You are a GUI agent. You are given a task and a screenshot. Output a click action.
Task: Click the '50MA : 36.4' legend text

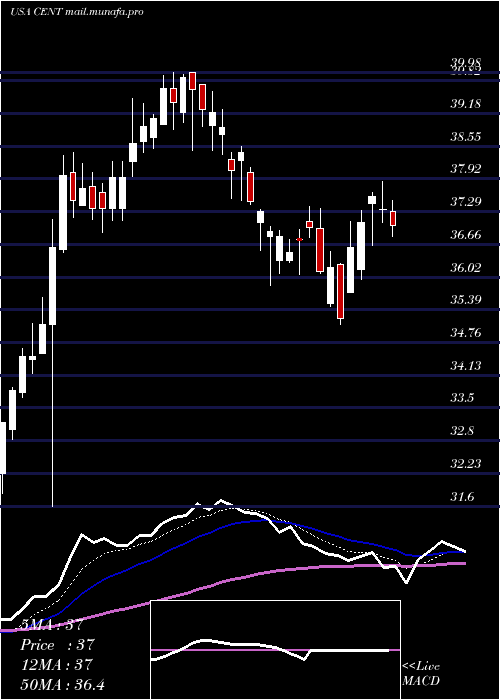coord(62,684)
